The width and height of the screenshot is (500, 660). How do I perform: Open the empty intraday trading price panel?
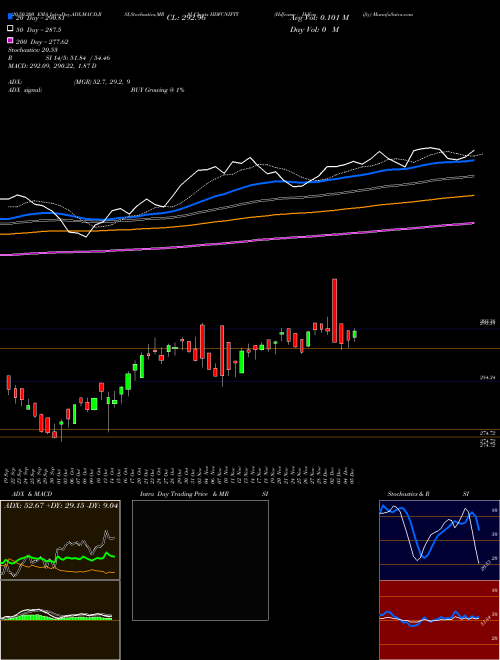[x=200, y=560]
